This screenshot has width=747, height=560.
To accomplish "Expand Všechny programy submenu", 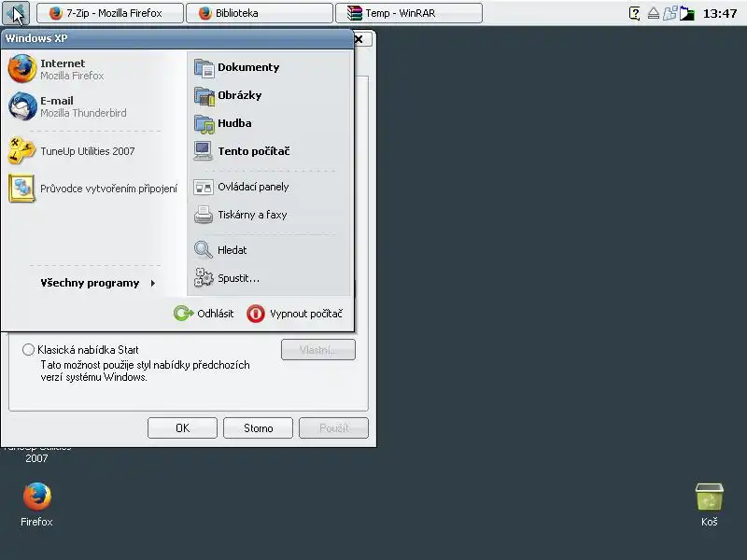I will click(x=98, y=283).
